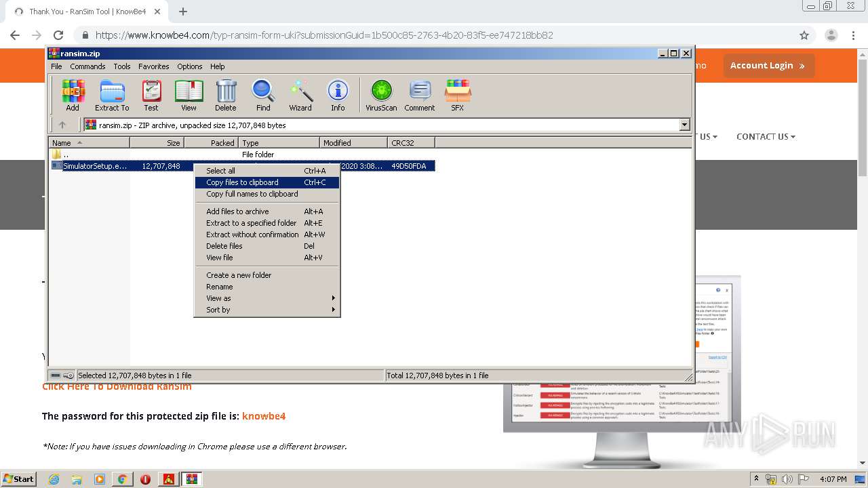The height and width of the screenshot is (488, 868).
Task: Choose Delete files from context menu
Action: point(267,246)
